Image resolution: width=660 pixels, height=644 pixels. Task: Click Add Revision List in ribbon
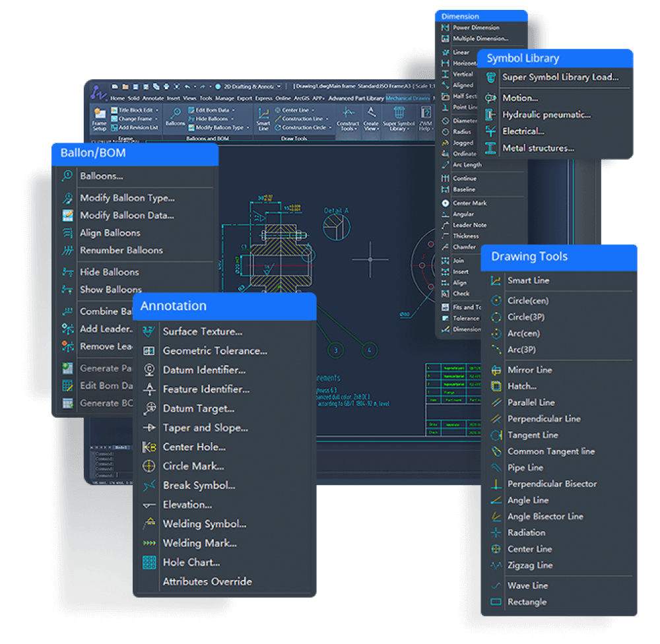point(138,127)
